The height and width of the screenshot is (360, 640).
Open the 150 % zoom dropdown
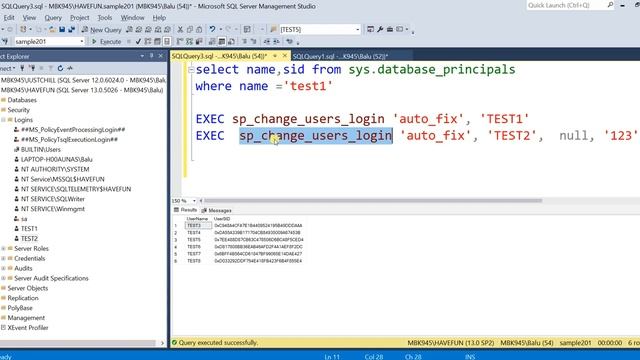pyautogui.click(x=194, y=201)
